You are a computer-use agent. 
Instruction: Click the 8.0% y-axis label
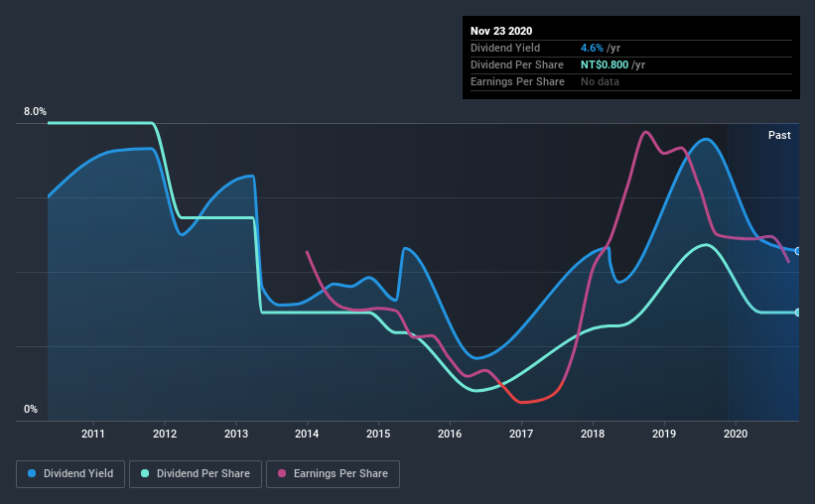tap(35, 112)
